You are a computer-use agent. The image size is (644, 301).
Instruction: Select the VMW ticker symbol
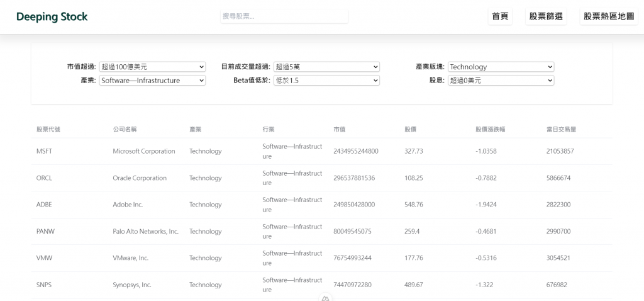[x=45, y=258]
